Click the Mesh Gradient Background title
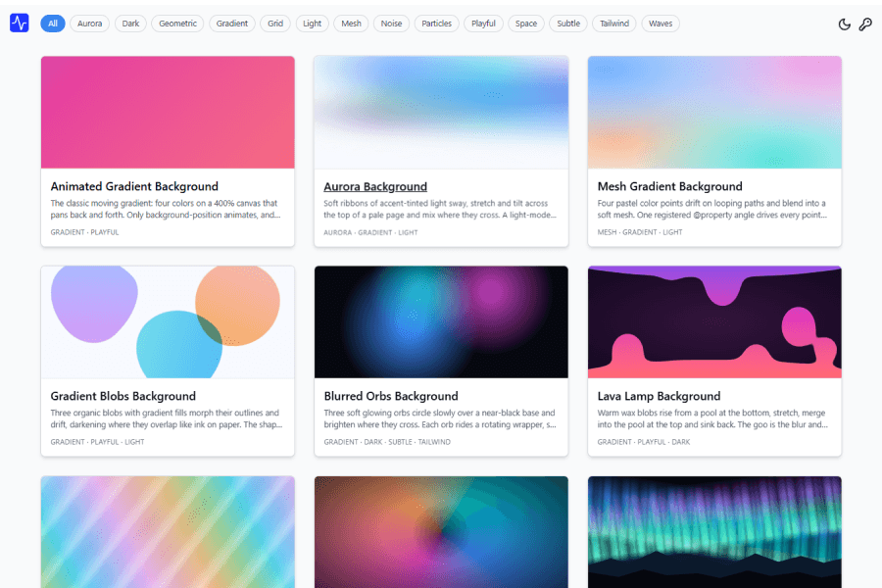The image size is (882, 588). click(670, 186)
